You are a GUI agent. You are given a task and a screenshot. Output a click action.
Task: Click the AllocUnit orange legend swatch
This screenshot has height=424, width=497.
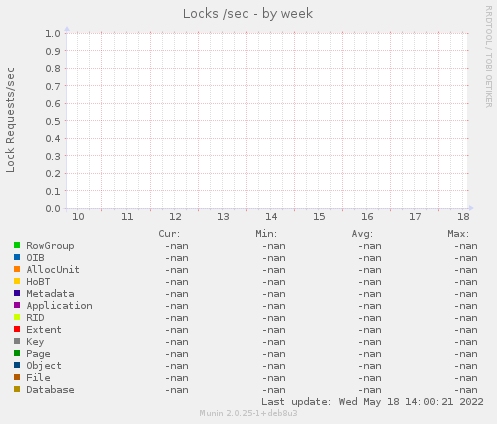17,269
